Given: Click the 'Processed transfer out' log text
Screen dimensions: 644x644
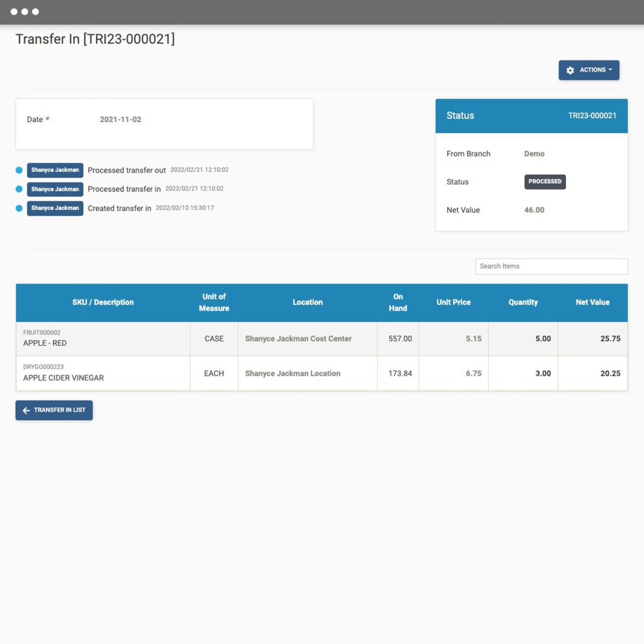Looking at the screenshot, I should point(126,170).
